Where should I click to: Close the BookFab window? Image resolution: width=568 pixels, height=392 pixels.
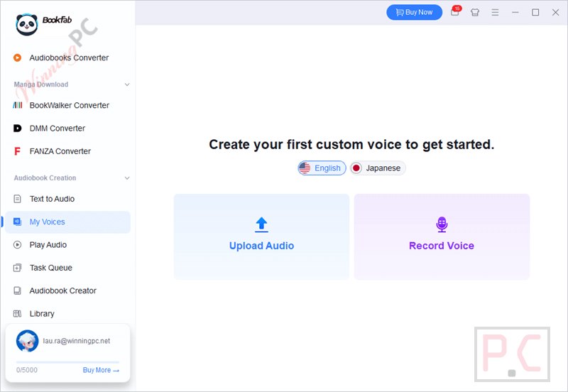pyautogui.click(x=555, y=13)
